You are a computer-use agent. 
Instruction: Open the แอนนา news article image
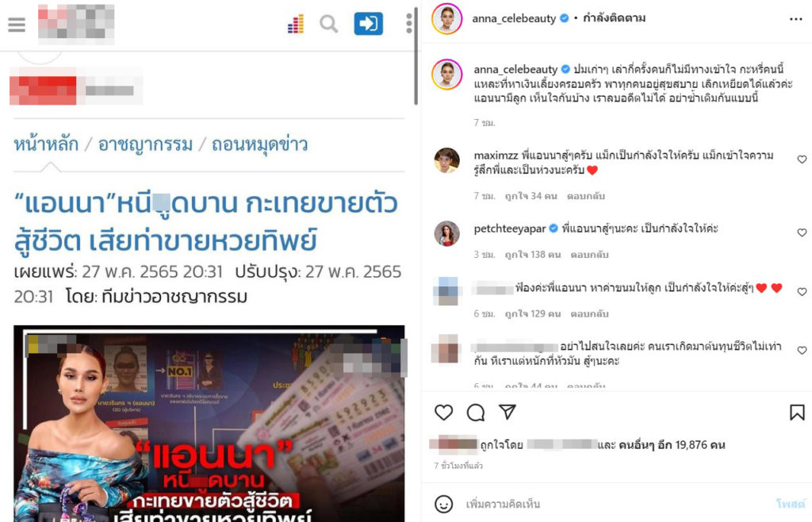click(209, 424)
